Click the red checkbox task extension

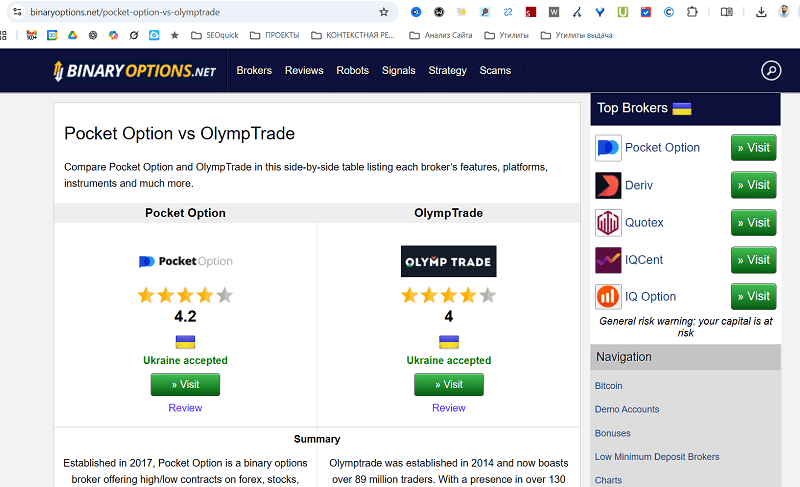[x=646, y=12]
